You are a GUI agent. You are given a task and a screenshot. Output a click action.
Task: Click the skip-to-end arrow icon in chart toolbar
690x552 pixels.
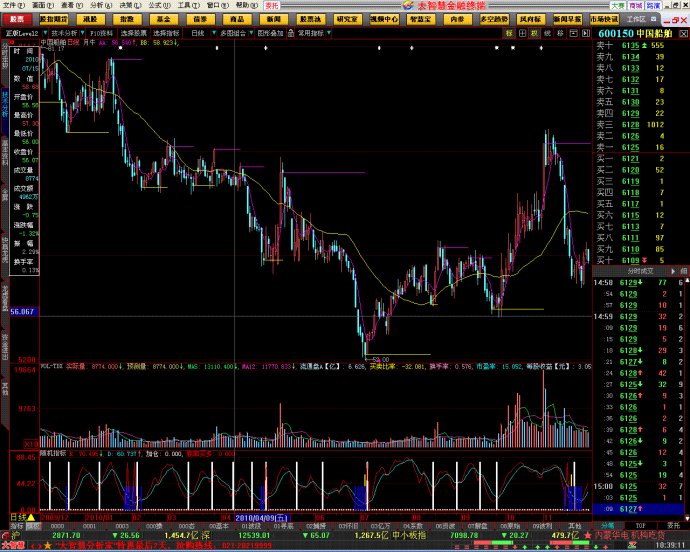586,33
